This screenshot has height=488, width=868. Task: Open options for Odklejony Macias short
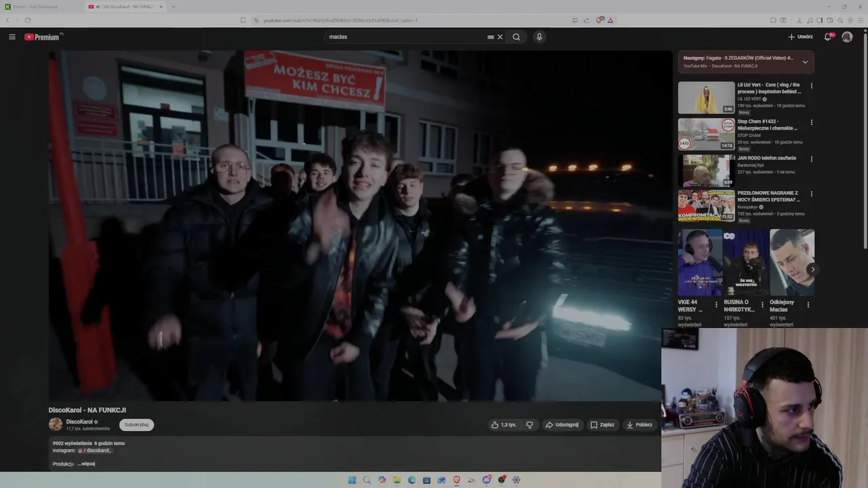pyautogui.click(x=808, y=305)
